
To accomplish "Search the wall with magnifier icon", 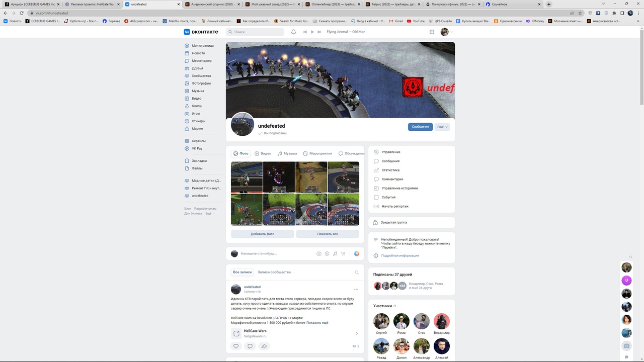I will click(x=357, y=273).
